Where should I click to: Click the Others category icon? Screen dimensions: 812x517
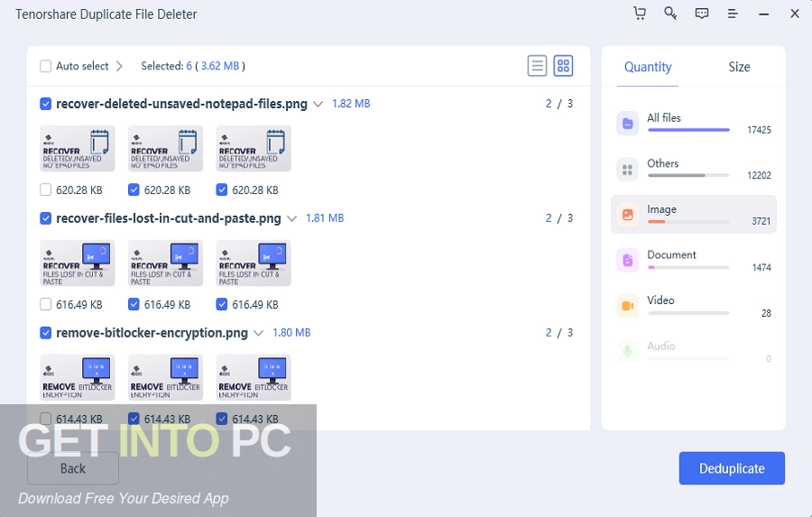click(627, 170)
